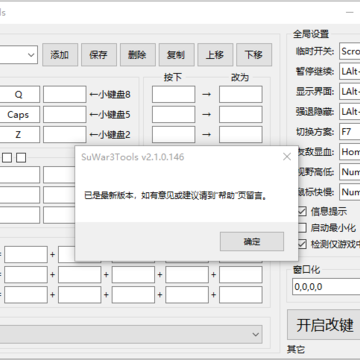Edit the 切换方案 field showing F7
360x360 pixels.
click(x=350, y=132)
